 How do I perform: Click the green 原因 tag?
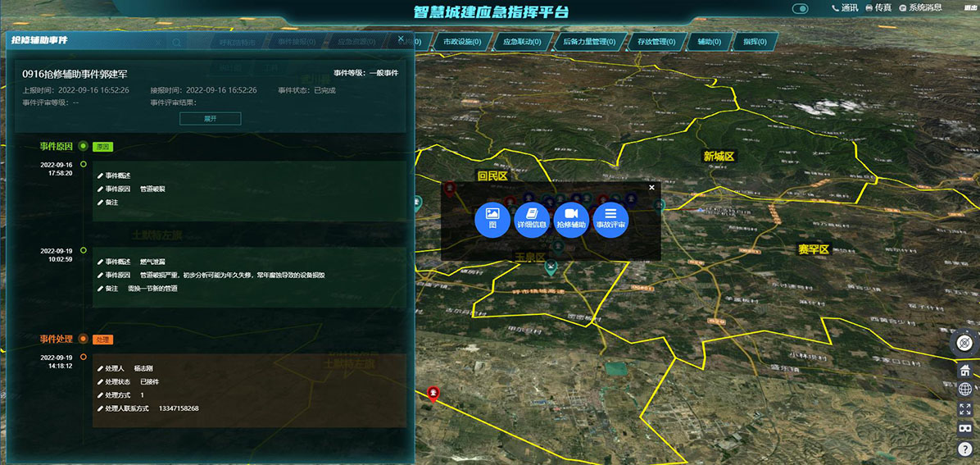pos(102,147)
